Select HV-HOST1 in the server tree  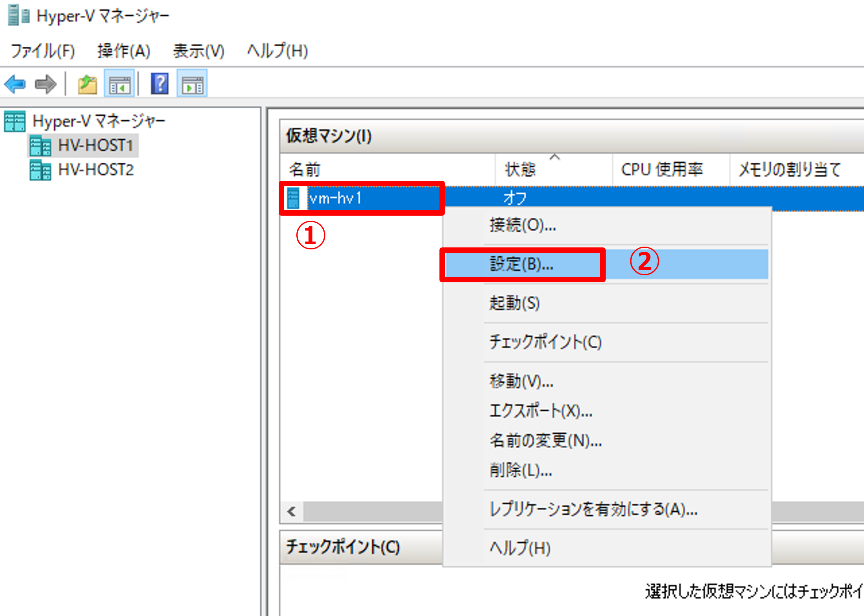coord(95,145)
